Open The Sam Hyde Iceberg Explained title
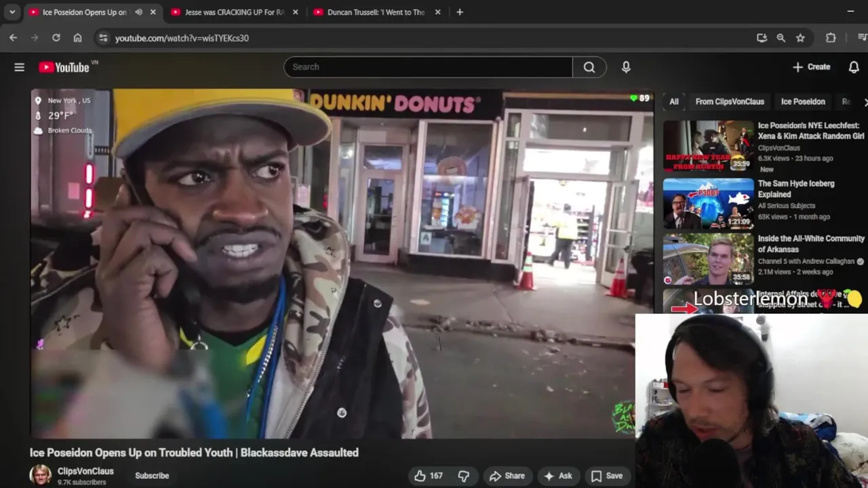The image size is (868, 488). 796,189
